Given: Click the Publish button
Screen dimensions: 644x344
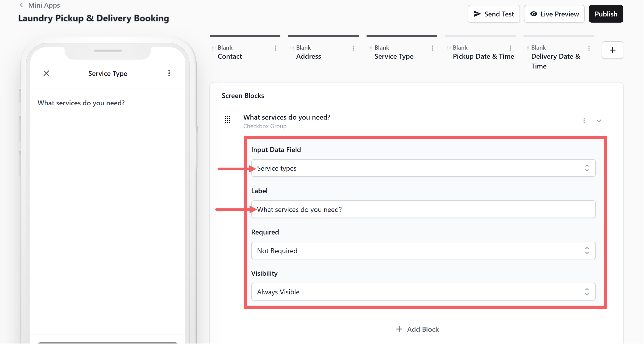Looking at the screenshot, I should [606, 14].
